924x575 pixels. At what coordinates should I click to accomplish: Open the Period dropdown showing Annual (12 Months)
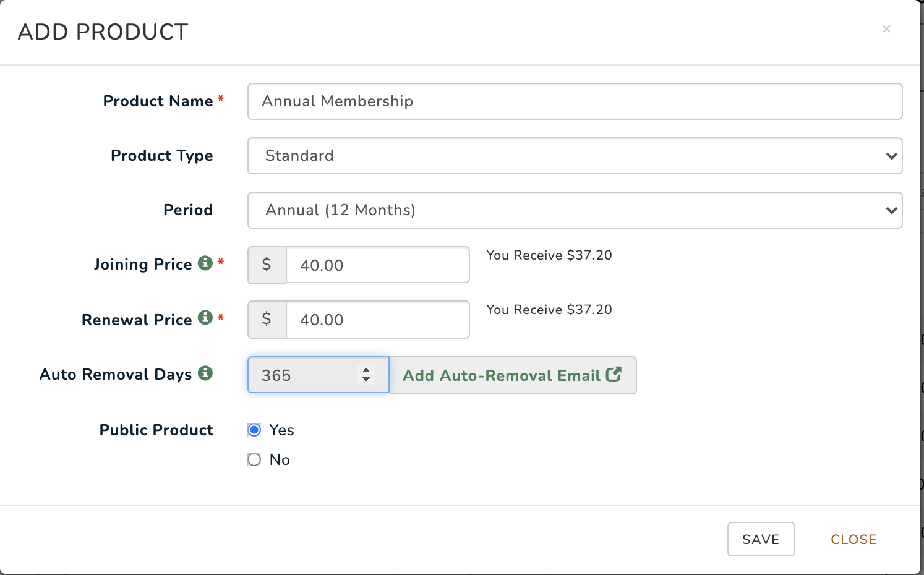click(574, 210)
